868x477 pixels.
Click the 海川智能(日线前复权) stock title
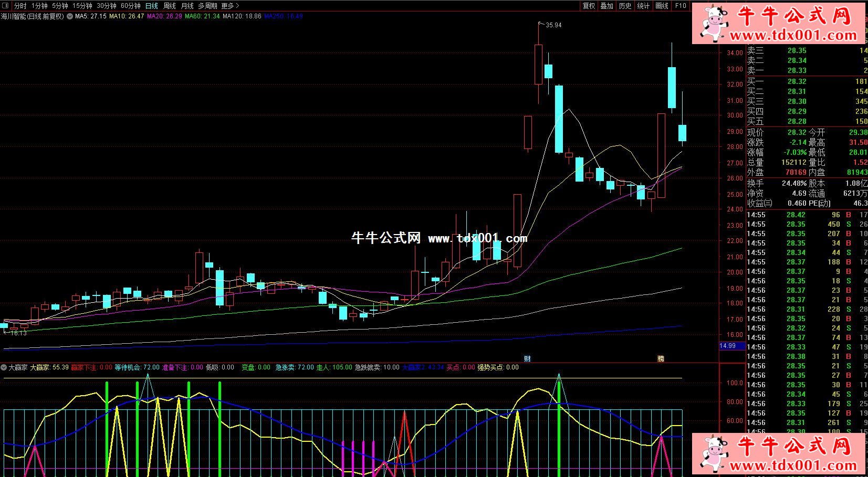tap(33, 16)
